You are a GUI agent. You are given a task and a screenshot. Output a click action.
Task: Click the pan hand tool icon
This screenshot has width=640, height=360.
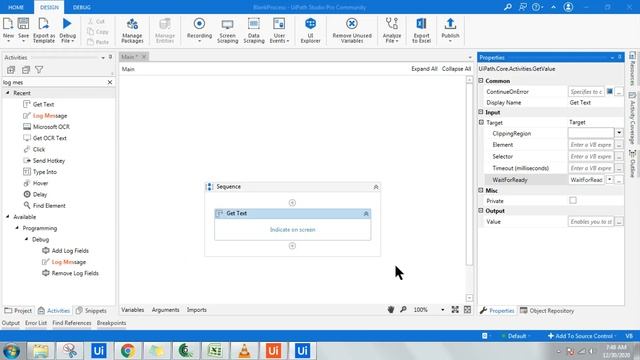tap(391, 310)
